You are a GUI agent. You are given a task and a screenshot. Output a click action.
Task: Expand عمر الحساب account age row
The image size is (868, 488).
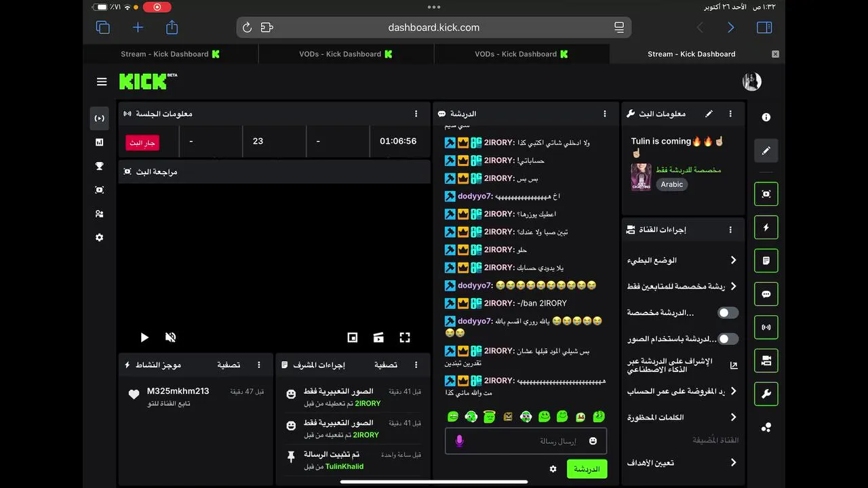tap(683, 391)
